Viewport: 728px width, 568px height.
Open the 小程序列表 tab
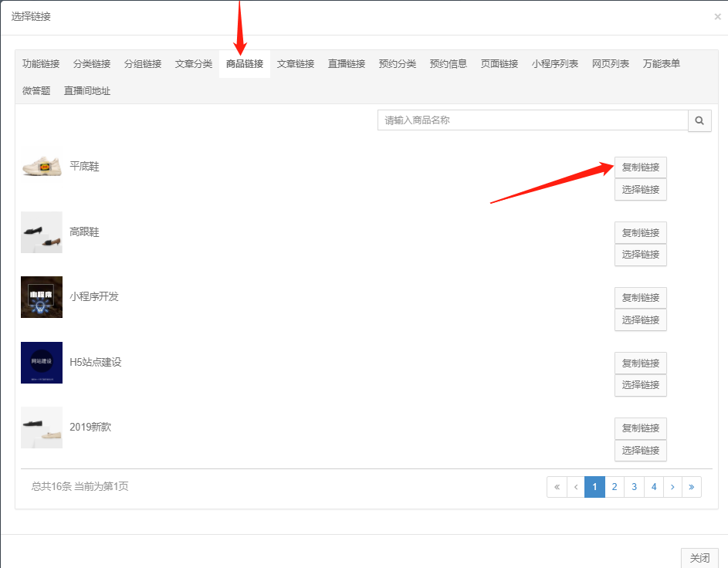pyautogui.click(x=555, y=64)
